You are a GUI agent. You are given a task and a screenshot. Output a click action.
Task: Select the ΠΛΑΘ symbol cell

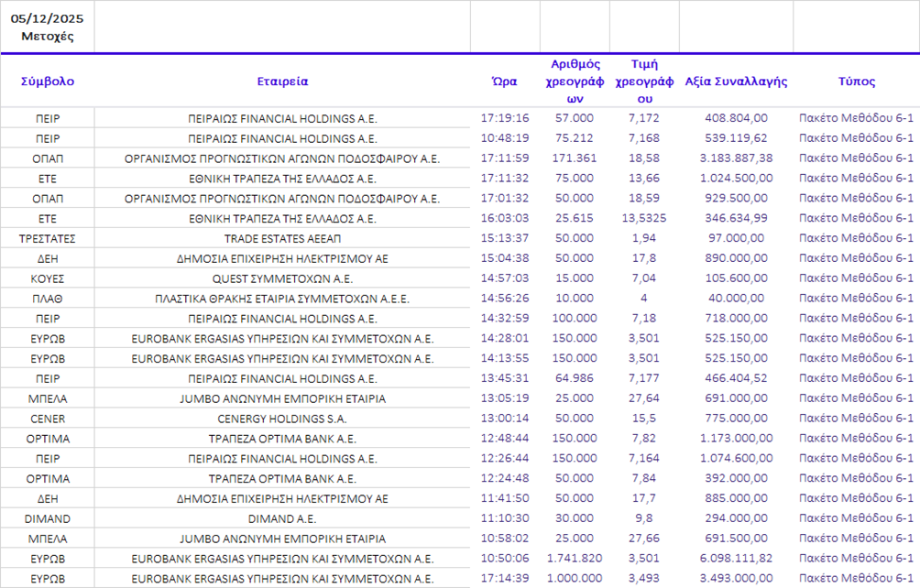point(48,299)
